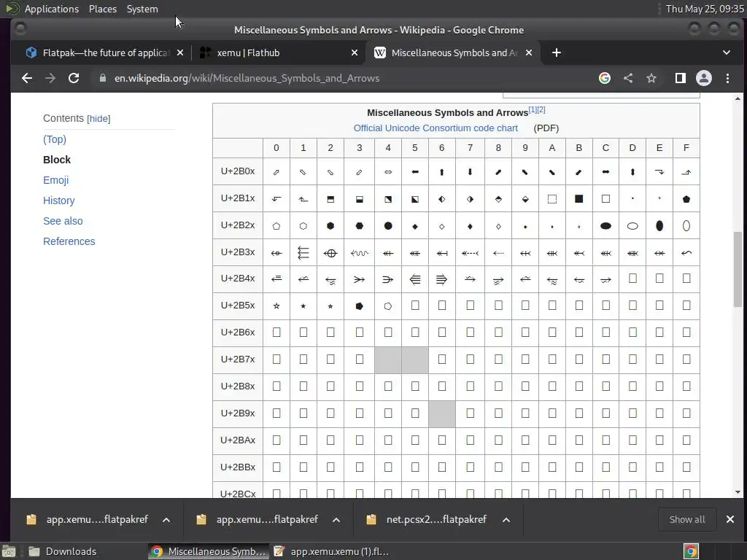
Task: Click the white star symbol in U+2B5x row
Action: (x=276, y=306)
